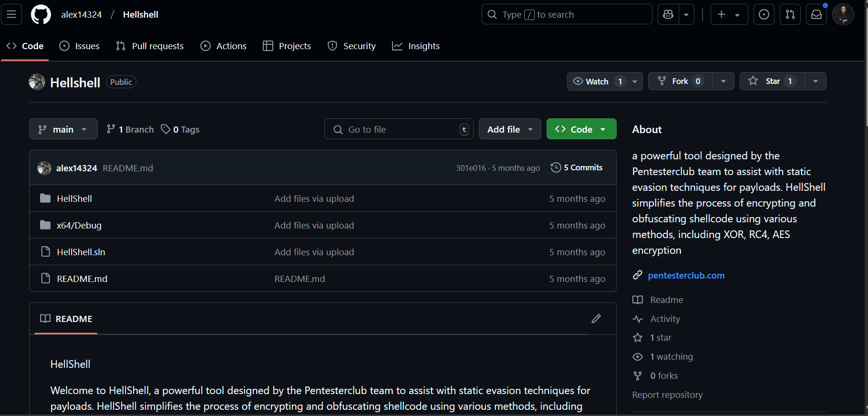Screen dimensions: 868x416
Task: Expand the Star lists dropdown arrow
Action: pyautogui.click(x=816, y=81)
